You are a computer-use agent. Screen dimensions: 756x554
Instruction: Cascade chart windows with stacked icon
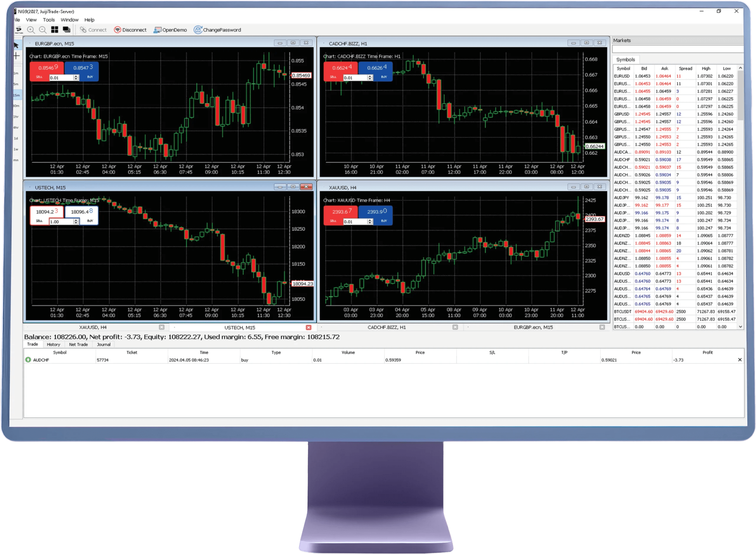[x=67, y=30]
